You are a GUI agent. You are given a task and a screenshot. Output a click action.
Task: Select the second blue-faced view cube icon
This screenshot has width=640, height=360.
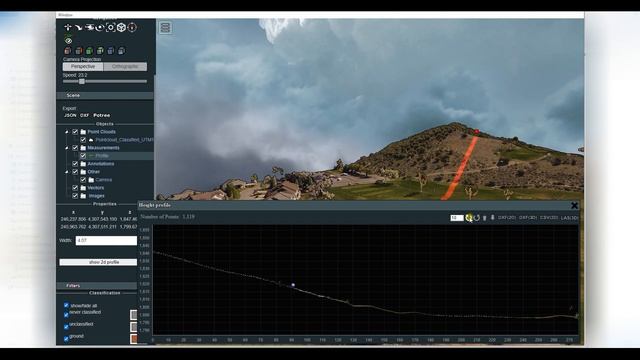point(121,51)
